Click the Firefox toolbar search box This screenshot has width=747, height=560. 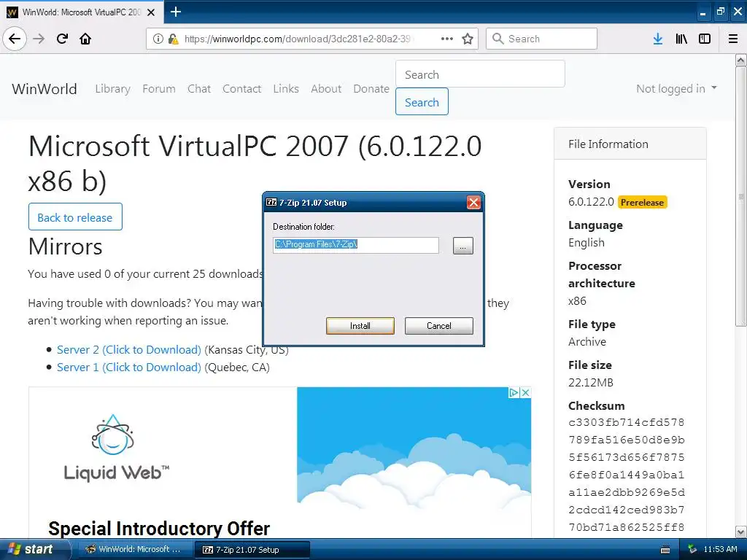pyautogui.click(x=541, y=39)
